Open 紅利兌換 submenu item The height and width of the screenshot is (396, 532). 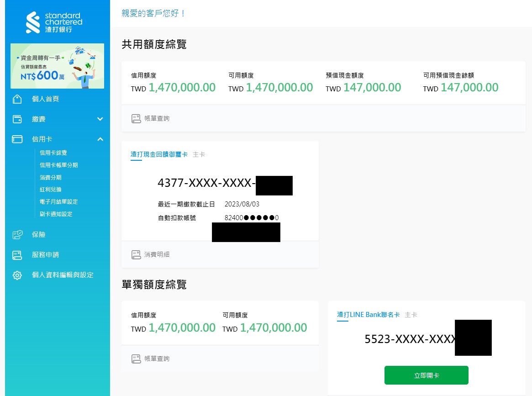[x=51, y=190]
